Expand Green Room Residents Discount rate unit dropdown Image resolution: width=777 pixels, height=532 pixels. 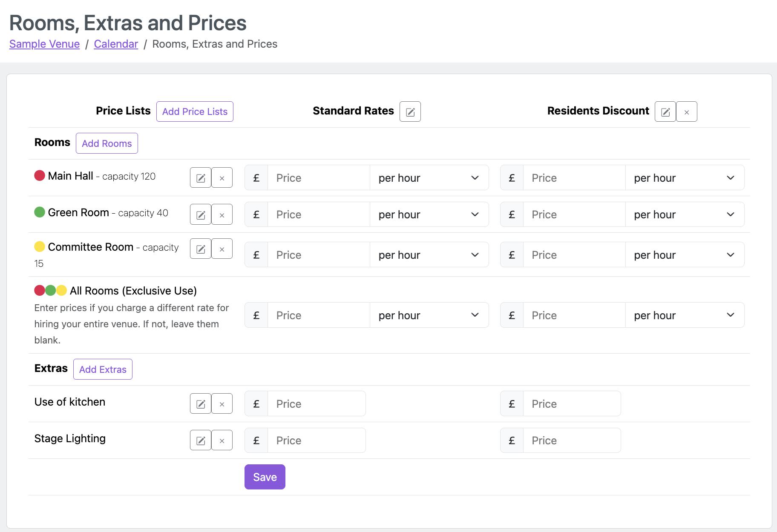point(684,215)
